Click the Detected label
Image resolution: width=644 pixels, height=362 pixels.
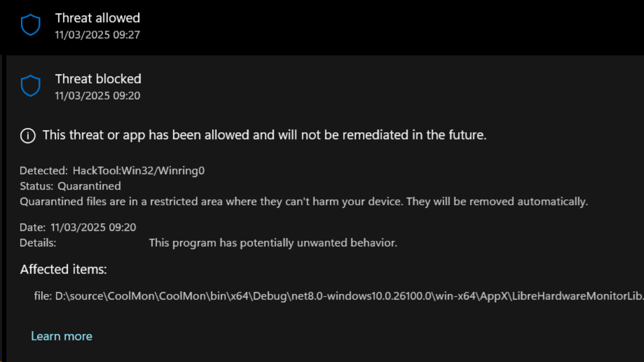(44, 170)
